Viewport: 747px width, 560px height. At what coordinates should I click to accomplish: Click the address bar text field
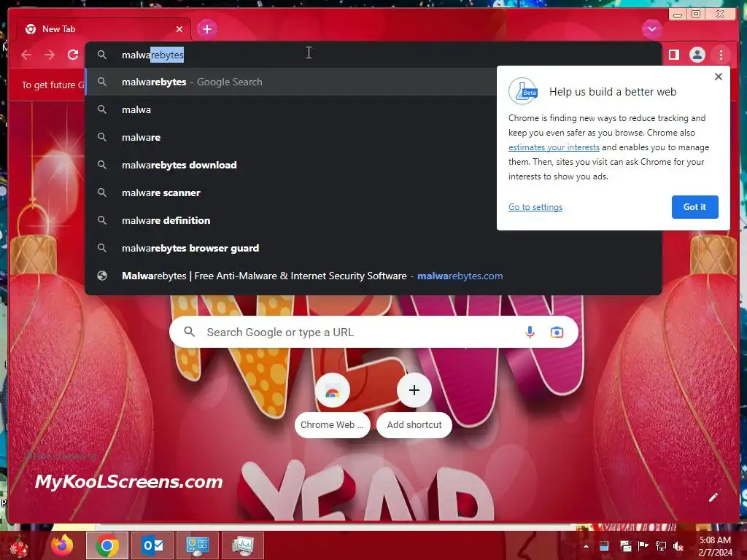tap(373, 55)
